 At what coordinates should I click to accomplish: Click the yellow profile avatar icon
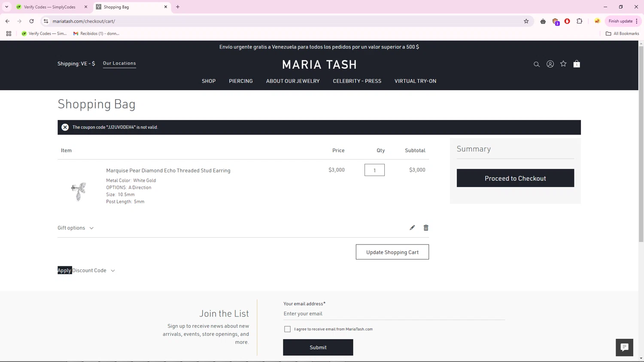pyautogui.click(x=597, y=21)
